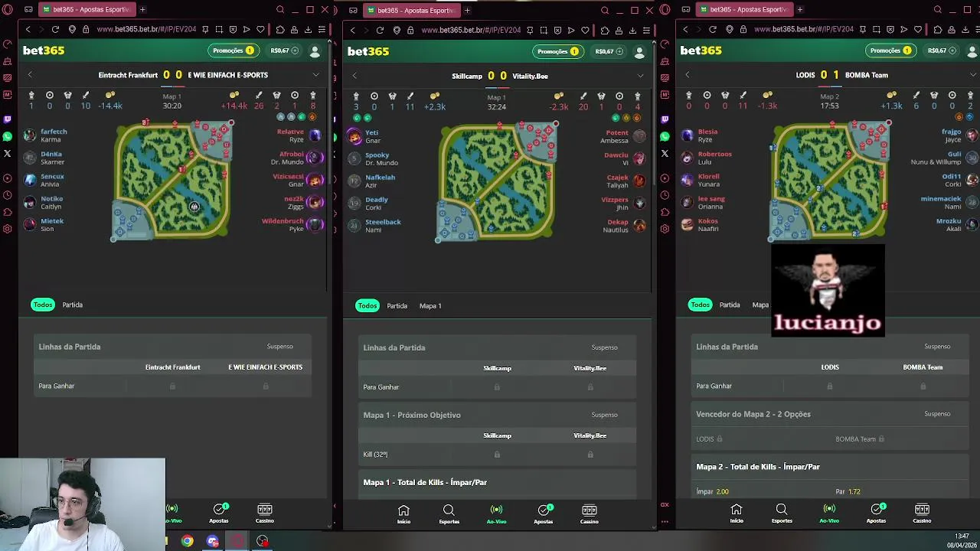Viewport: 980px width, 551px height.
Task: Click the minimap in the Skillcamp match
Action: (498, 181)
